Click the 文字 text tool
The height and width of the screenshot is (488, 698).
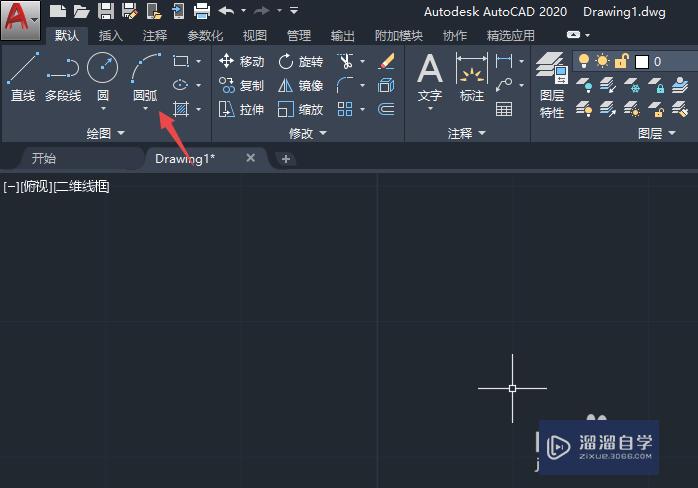click(x=430, y=77)
